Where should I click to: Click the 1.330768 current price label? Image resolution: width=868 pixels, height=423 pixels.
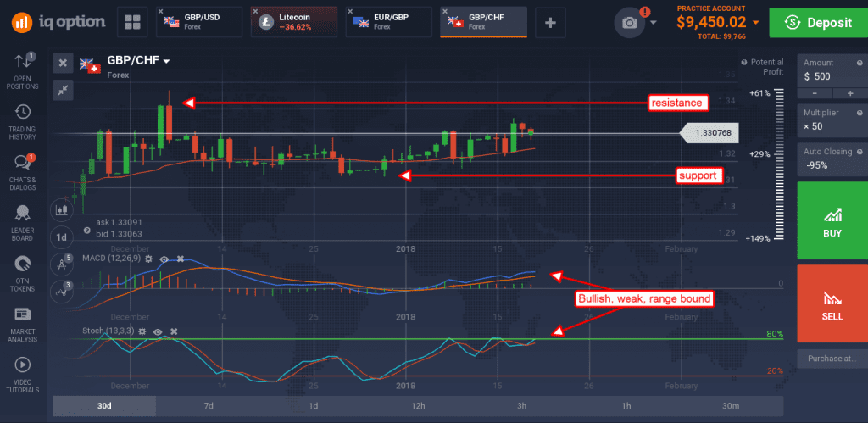[x=710, y=133]
